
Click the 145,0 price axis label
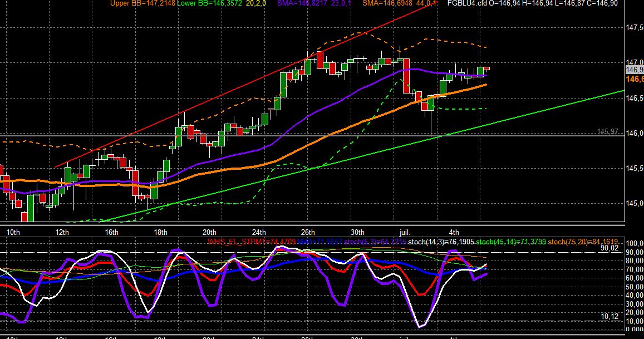coord(635,203)
